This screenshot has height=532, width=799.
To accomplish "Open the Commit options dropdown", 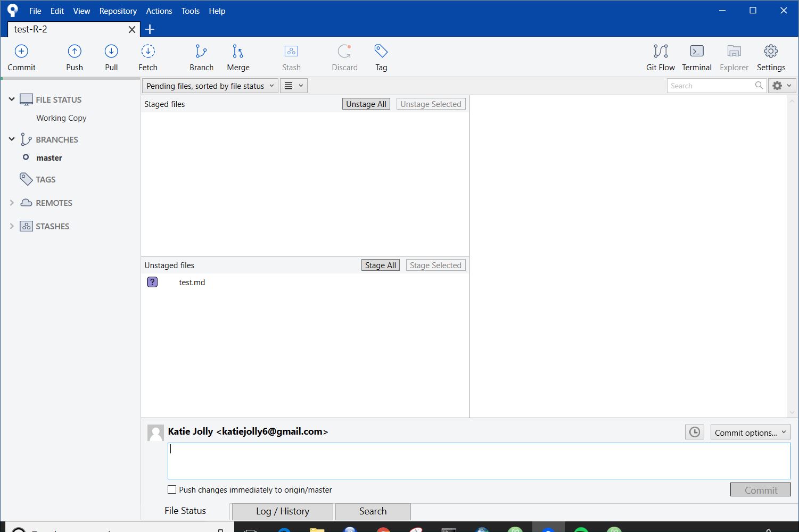I will [x=750, y=433].
